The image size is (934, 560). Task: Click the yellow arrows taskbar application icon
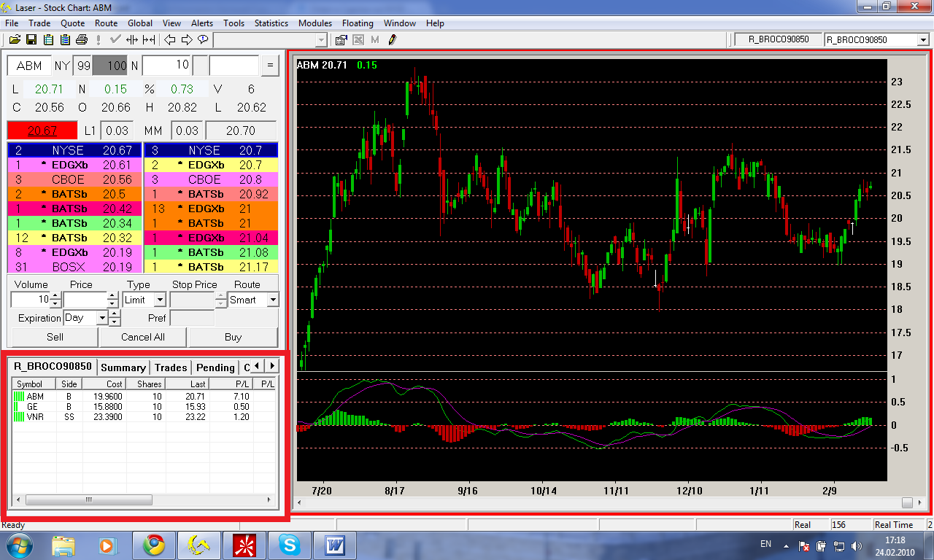(x=198, y=544)
